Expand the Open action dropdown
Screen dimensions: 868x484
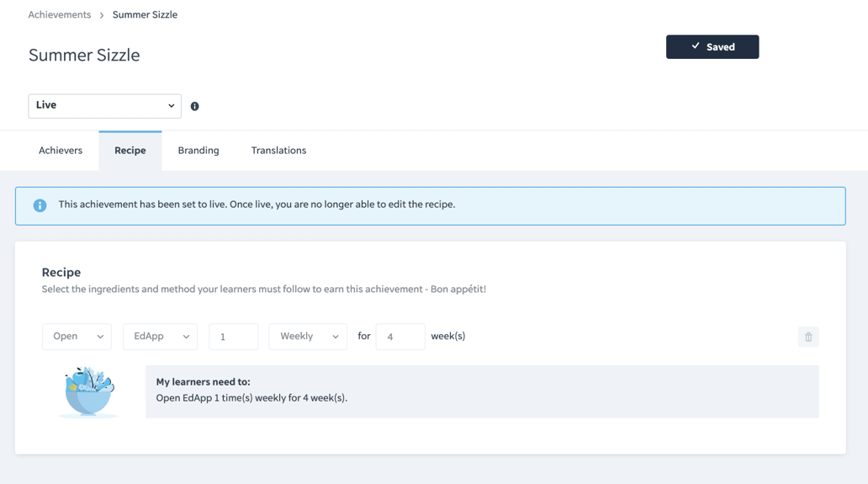[77, 337]
